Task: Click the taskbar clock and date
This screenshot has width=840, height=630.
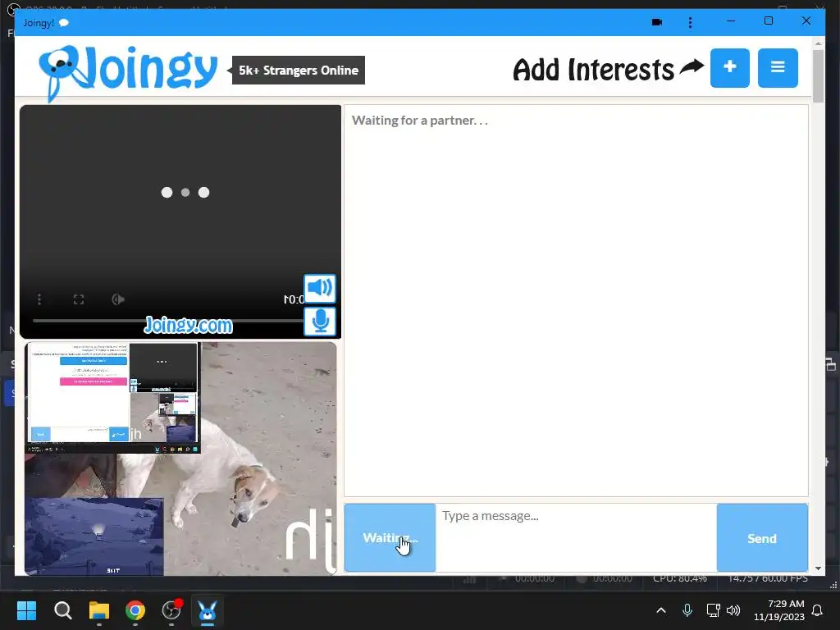Action: (x=779, y=610)
